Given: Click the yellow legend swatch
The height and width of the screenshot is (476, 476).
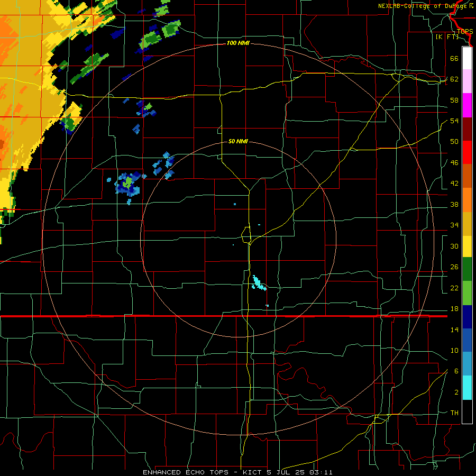Looking at the screenshot, I should 467,246.
